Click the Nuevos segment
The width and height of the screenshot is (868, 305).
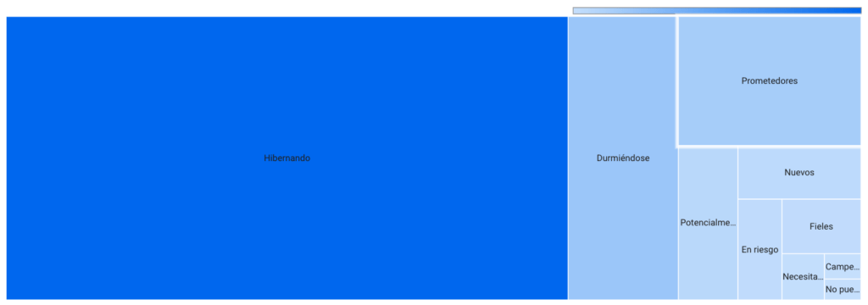tap(799, 173)
